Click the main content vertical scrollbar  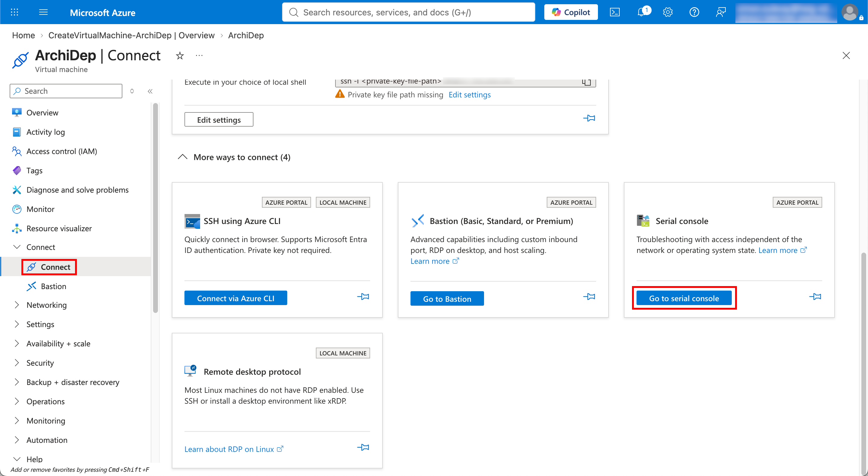863,364
